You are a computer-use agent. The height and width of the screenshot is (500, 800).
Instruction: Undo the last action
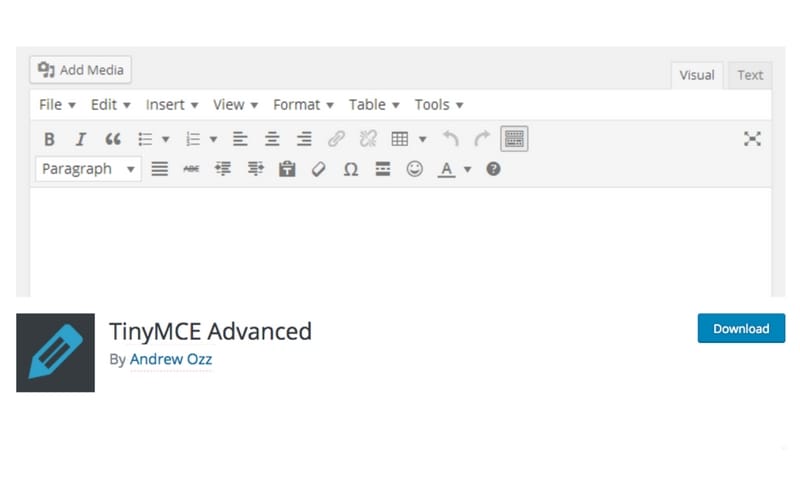451,139
